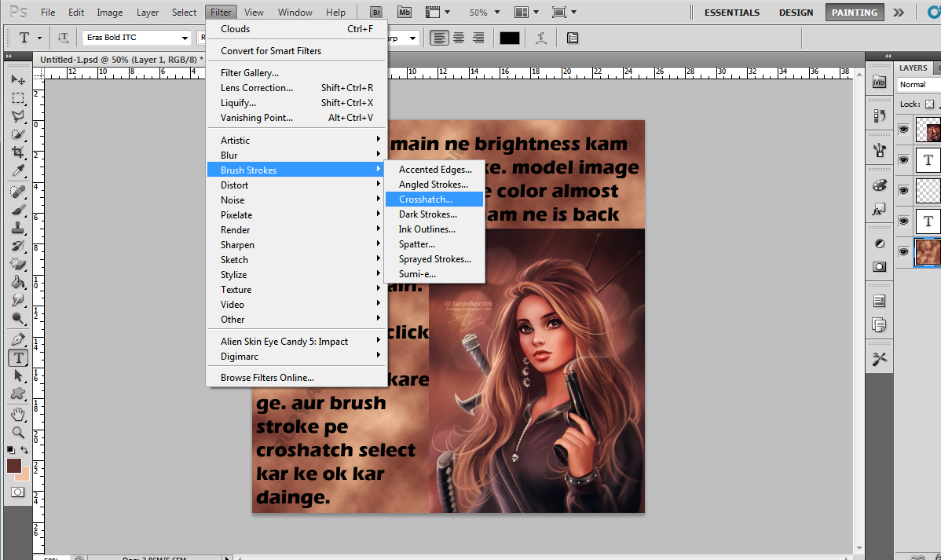Screen dimensions: 941x560
Task: Open the Styles fx panel icon
Action: (x=879, y=210)
